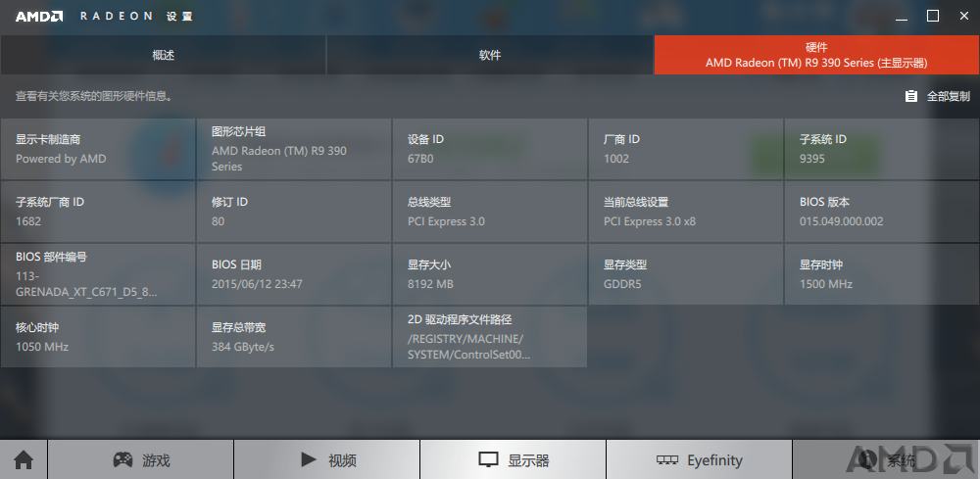Click the RADEON 设置 title text
This screenshot has height=479, width=980.
[x=137, y=17]
